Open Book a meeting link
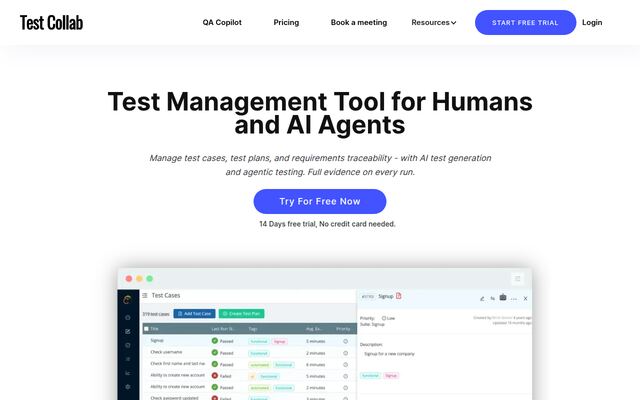Viewport: 640px width, 400px height. pyautogui.click(x=359, y=22)
